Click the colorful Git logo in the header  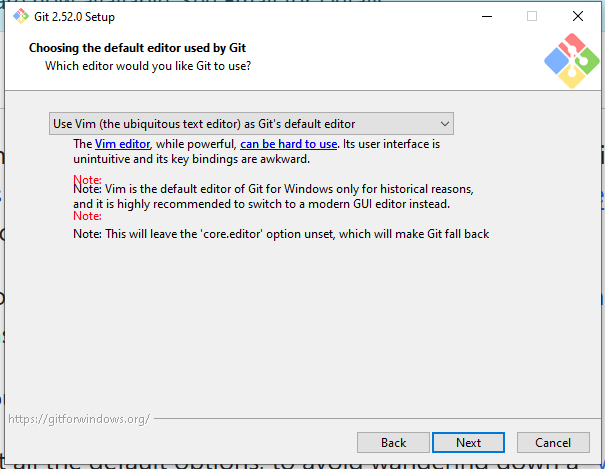tap(571, 60)
